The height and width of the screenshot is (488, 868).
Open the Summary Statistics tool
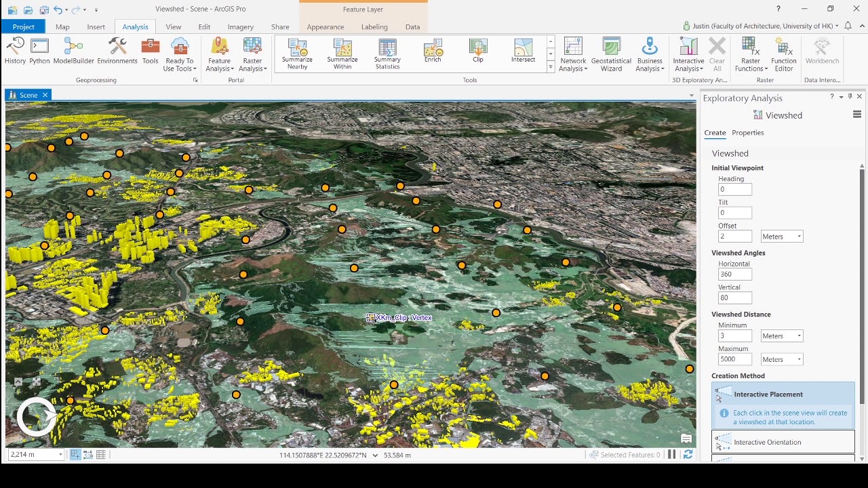(x=387, y=54)
